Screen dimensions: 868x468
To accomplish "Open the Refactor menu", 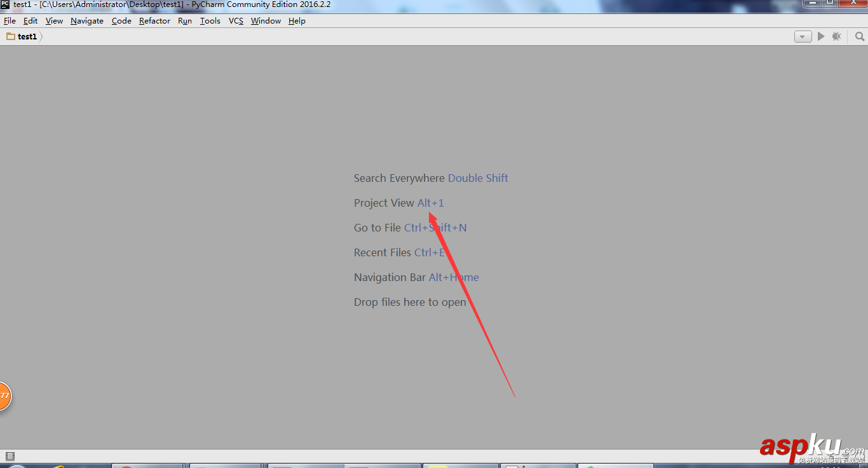I will [154, 21].
